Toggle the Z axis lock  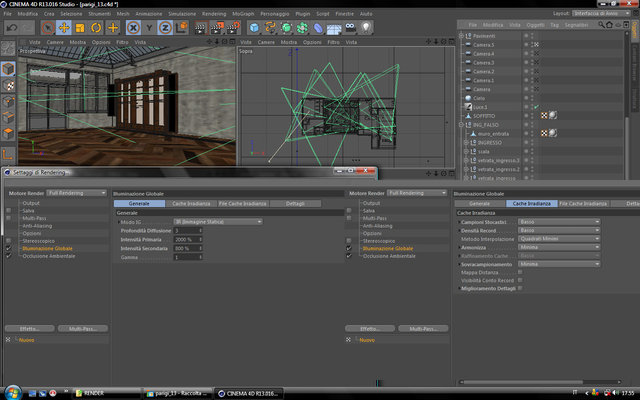(165, 28)
